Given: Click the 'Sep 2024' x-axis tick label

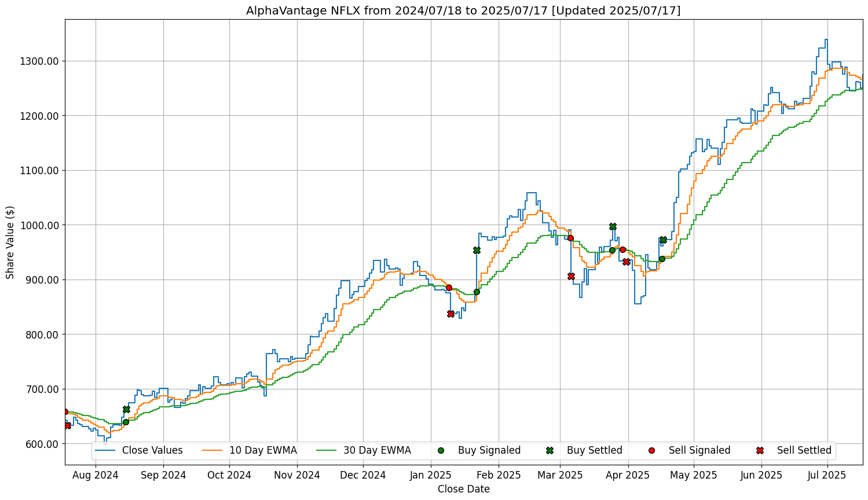Looking at the screenshot, I should point(163,475).
